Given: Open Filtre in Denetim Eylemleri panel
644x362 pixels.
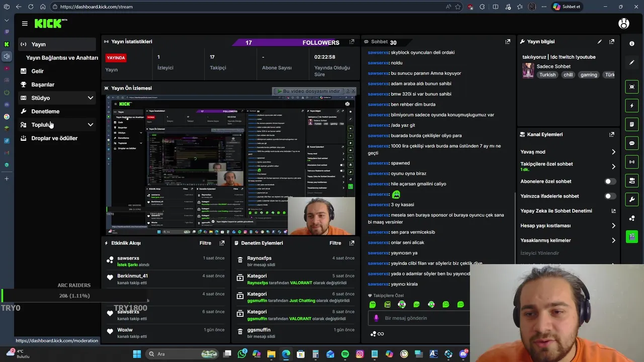Looking at the screenshot, I should tap(335, 243).
